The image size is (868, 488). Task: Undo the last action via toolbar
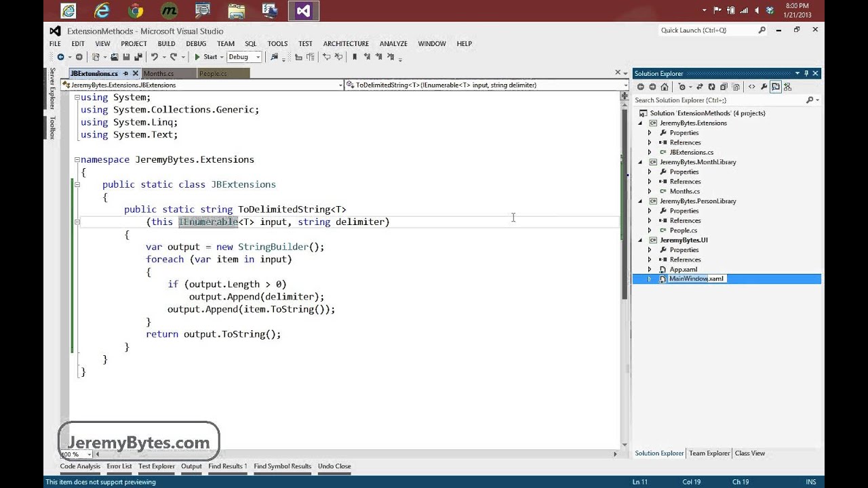pyautogui.click(x=155, y=57)
